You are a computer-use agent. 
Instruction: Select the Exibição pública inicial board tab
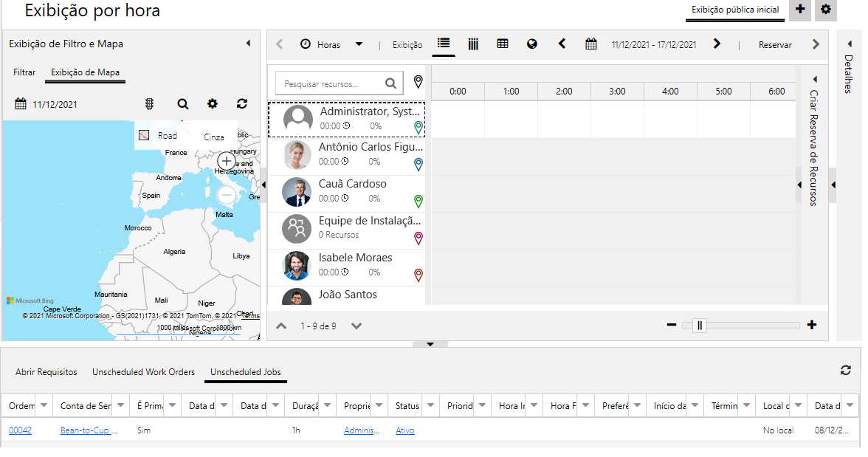click(735, 10)
